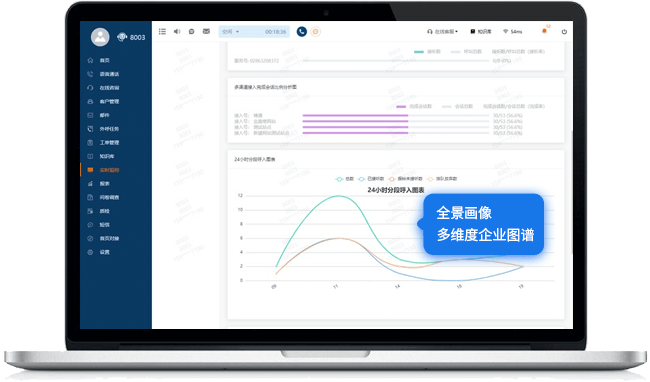The height and width of the screenshot is (382, 650).
Task: Click the vertical scrollbar on right edge
Action: click(x=572, y=192)
